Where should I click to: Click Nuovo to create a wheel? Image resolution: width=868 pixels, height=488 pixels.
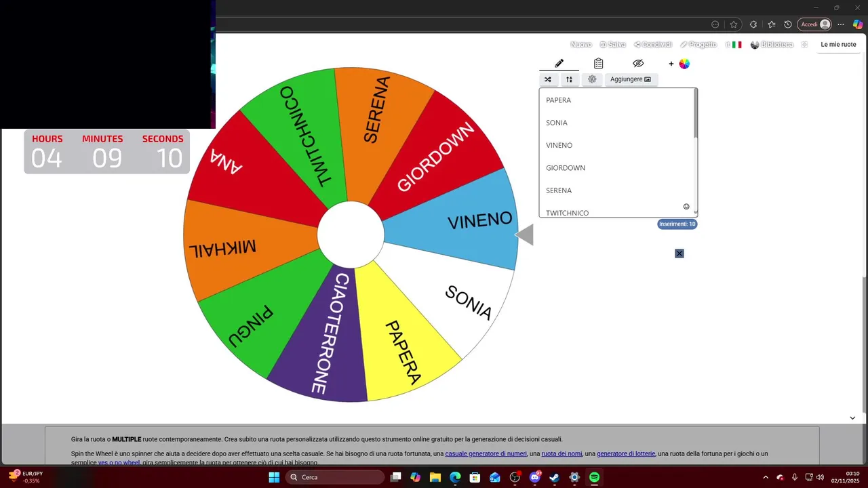tap(580, 45)
